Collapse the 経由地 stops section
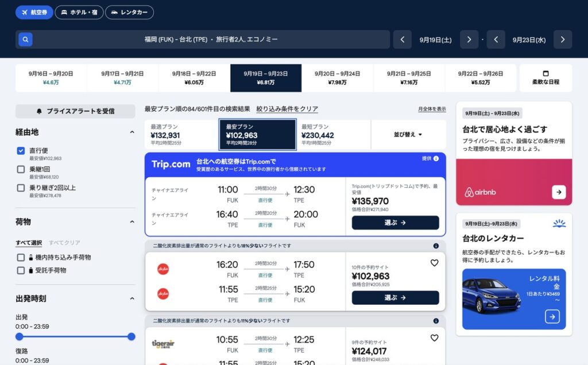Image resolution: width=588 pixels, height=365 pixels. pyautogui.click(x=132, y=132)
